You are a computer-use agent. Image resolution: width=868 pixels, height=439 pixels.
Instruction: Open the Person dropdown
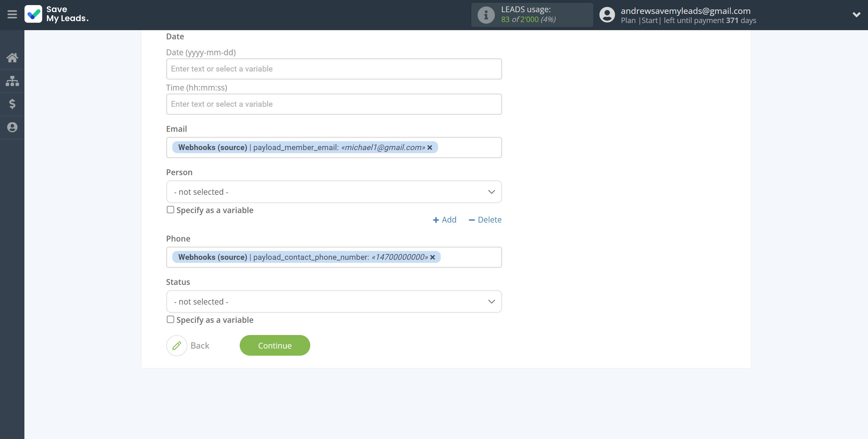coord(334,192)
